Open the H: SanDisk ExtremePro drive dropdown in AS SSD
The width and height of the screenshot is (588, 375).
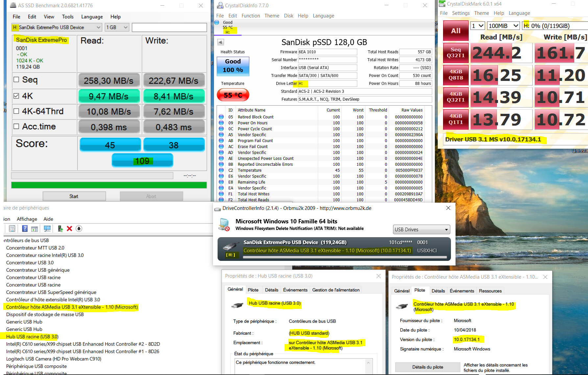pos(57,27)
